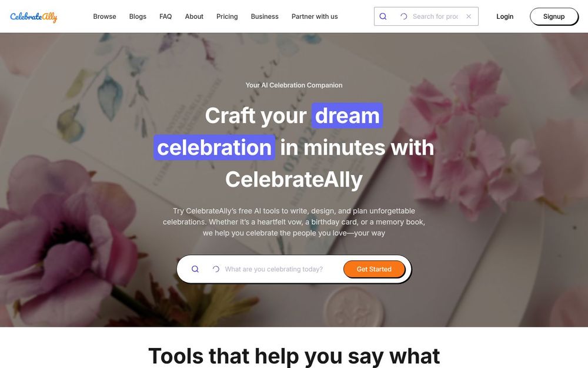Clear the header search with the X icon

[x=469, y=16]
